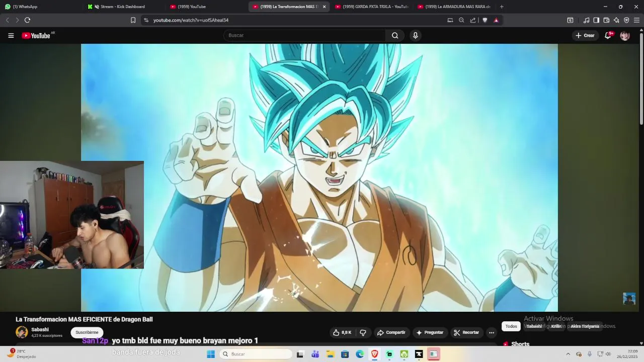Open the Brave Shields lion icon
This screenshot has width=644, height=362.
coord(485,20)
